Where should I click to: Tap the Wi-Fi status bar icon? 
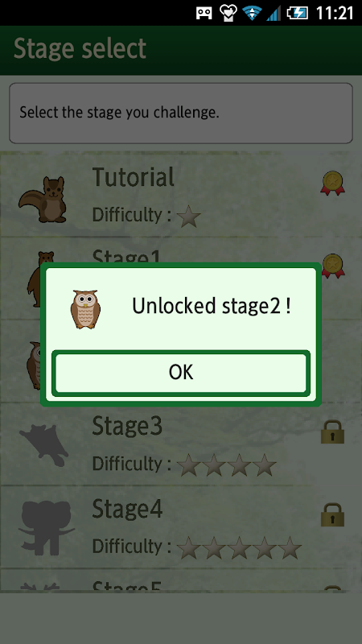(252, 13)
